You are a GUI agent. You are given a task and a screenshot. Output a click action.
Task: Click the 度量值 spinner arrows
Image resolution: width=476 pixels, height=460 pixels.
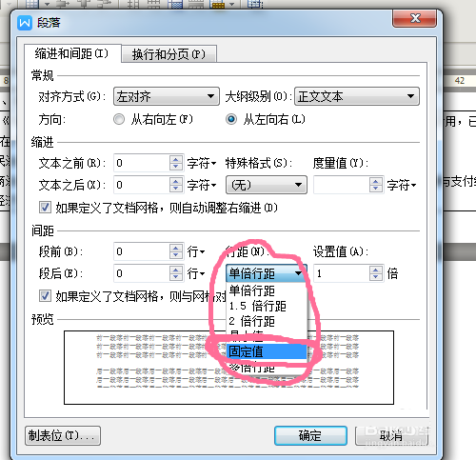tap(376, 185)
